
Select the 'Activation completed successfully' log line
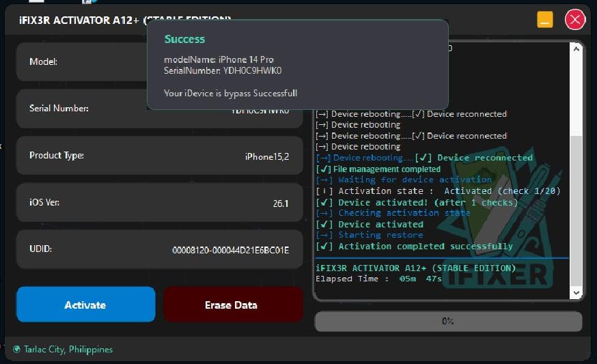(424, 247)
